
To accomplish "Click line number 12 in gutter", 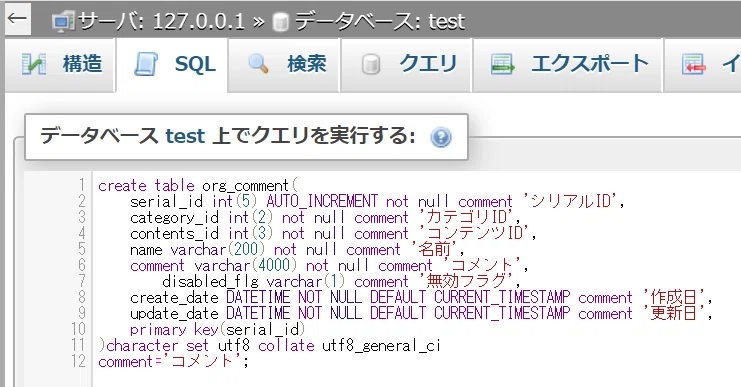I will click(x=78, y=361).
